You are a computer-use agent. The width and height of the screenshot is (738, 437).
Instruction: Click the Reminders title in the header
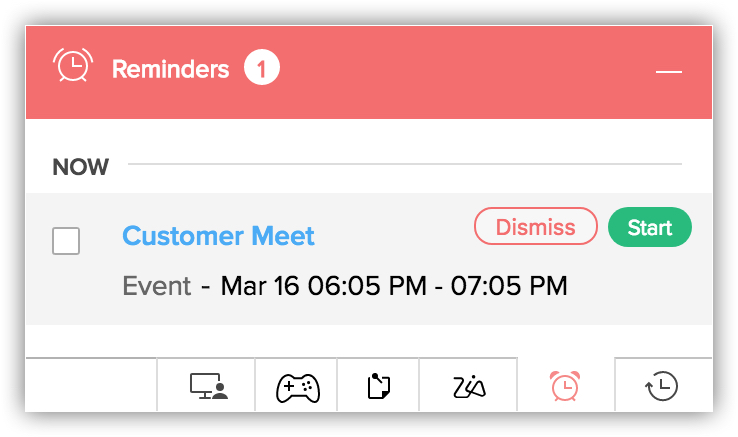170,70
